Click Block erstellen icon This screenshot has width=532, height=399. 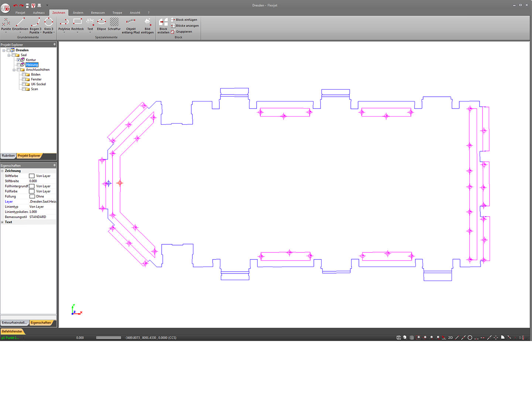163,23
